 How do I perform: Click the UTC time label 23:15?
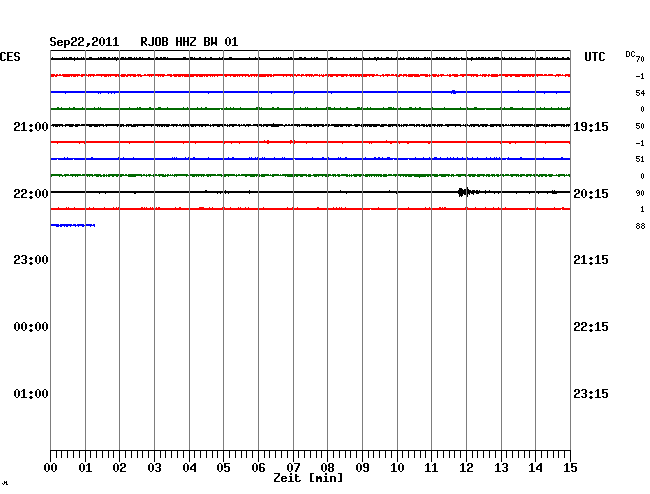(x=591, y=394)
